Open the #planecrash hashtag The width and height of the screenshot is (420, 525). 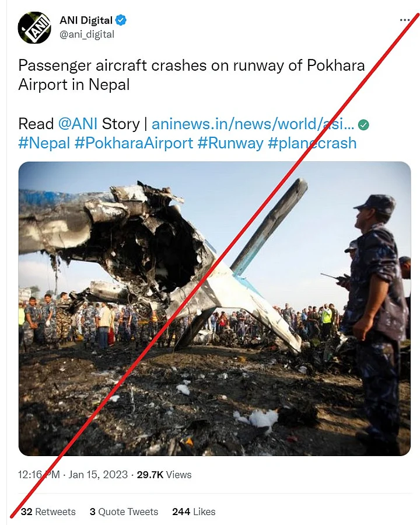coord(312,143)
